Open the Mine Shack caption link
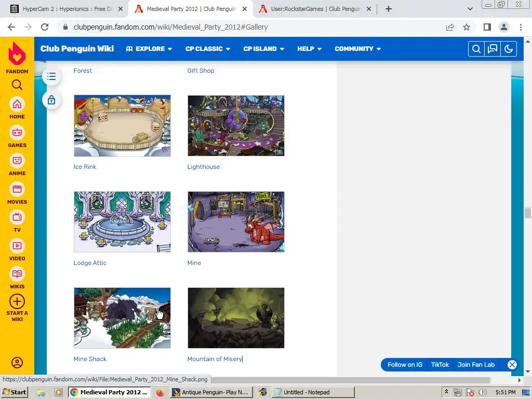532x399 pixels. [90, 358]
